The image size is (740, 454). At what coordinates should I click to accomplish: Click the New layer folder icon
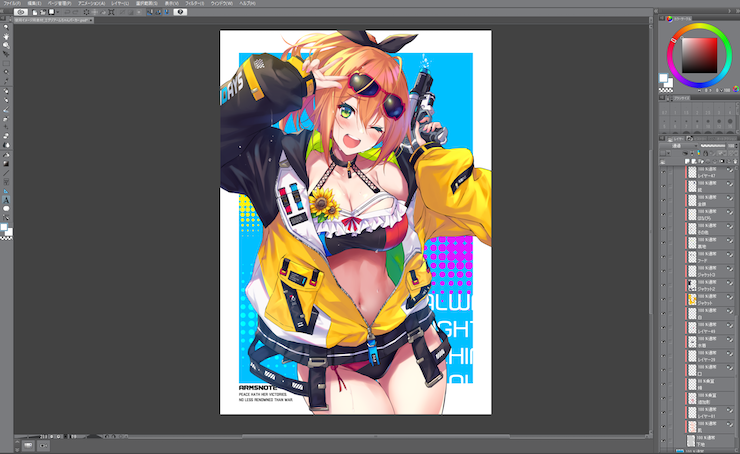click(x=701, y=161)
